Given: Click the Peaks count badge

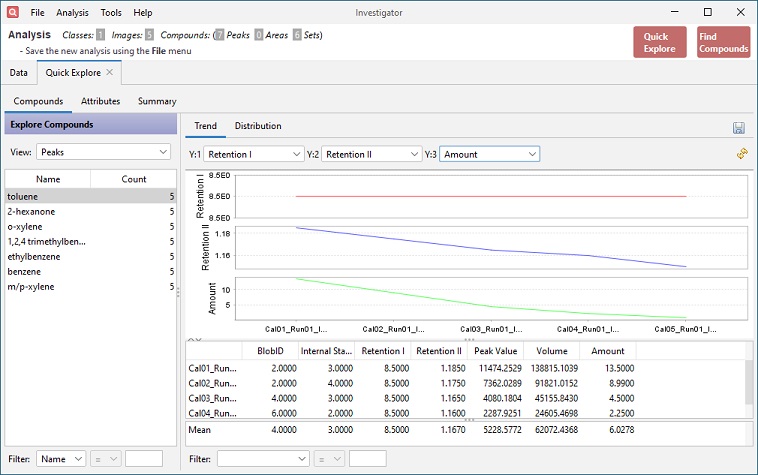Looking at the screenshot, I should (x=219, y=35).
